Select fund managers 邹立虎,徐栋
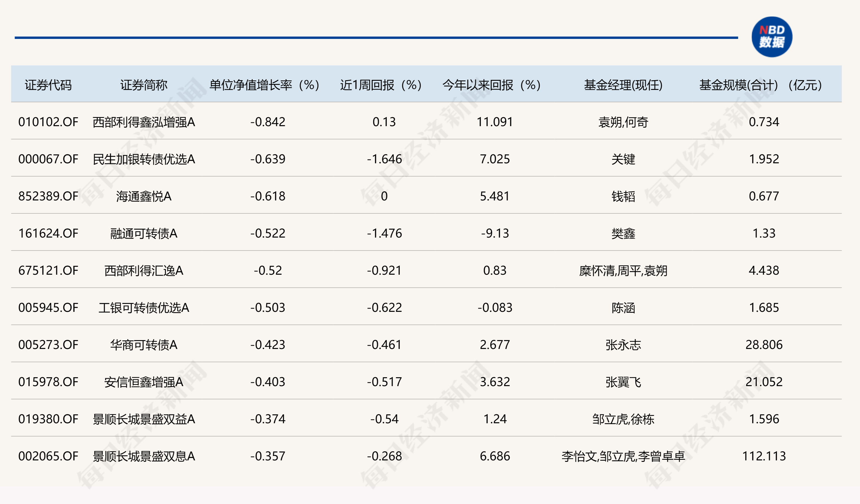This screenshot has width=860, height=504. [x=623, y=419]
